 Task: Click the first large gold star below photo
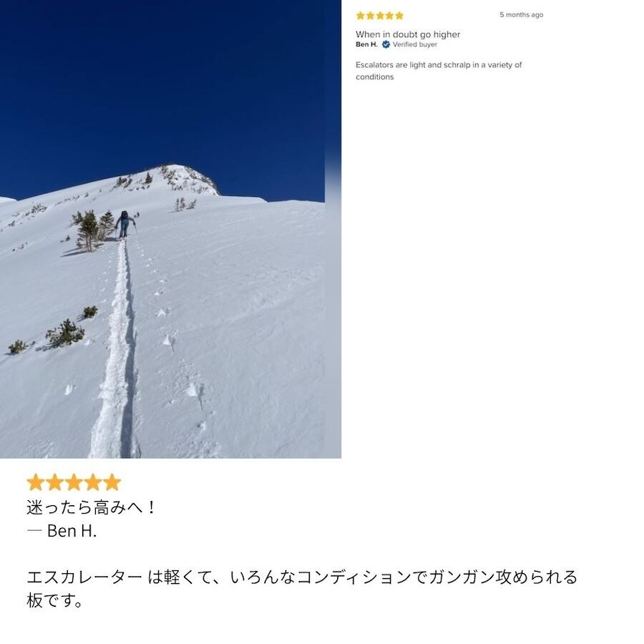[x=36, y=482]
